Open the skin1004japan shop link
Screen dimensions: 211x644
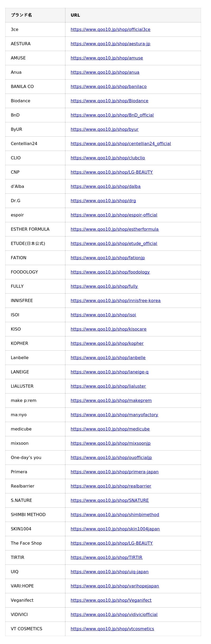115,529
